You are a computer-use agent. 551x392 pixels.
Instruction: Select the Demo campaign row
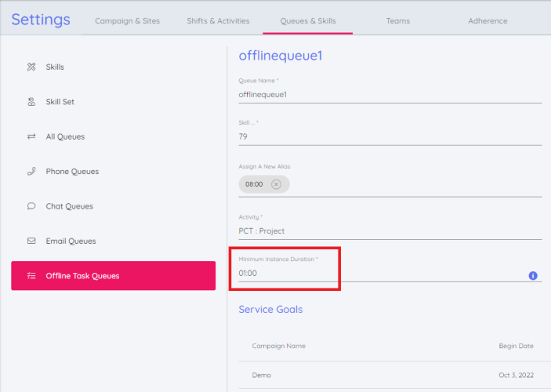point(390,375)
